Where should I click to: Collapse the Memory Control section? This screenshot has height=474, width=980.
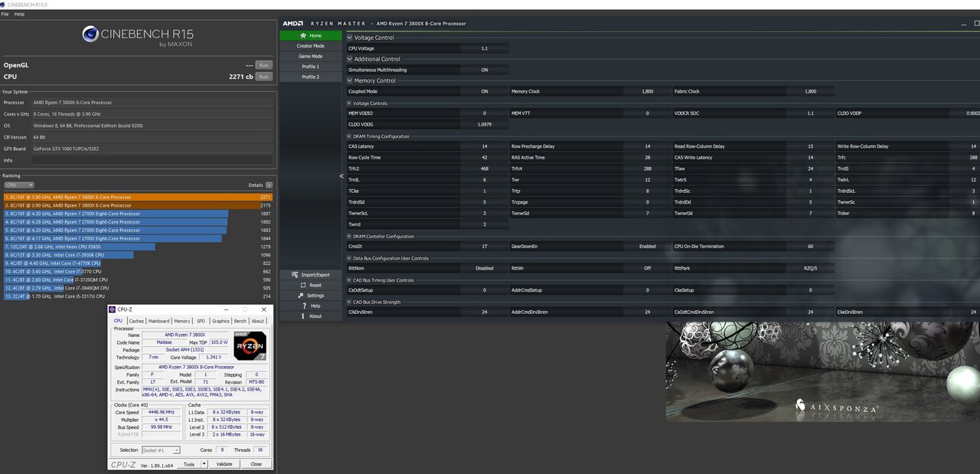pyautogui.click(x=350, y=80)
